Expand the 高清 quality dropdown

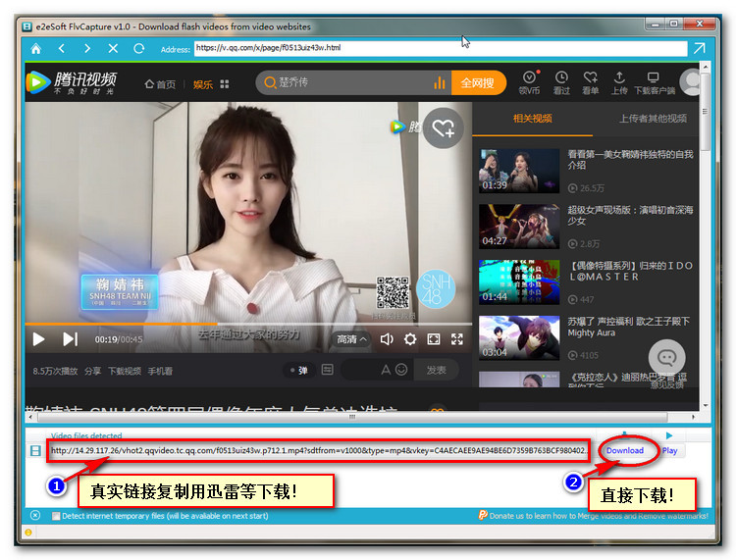pyautogui.click(x=352, y=339)
